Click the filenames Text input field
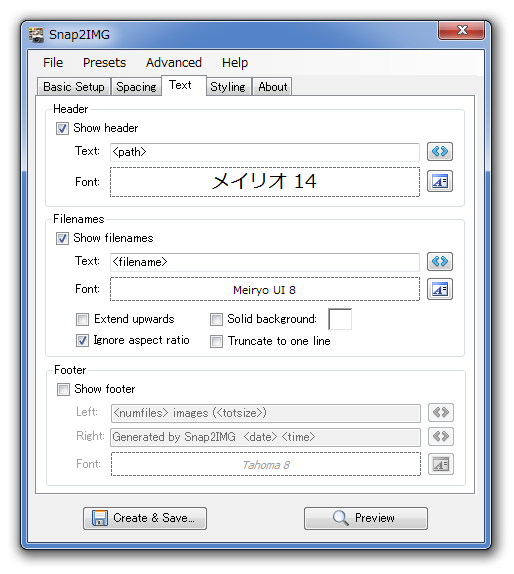The width and height of the screenshot is (514, 574). tap(265, 262)
